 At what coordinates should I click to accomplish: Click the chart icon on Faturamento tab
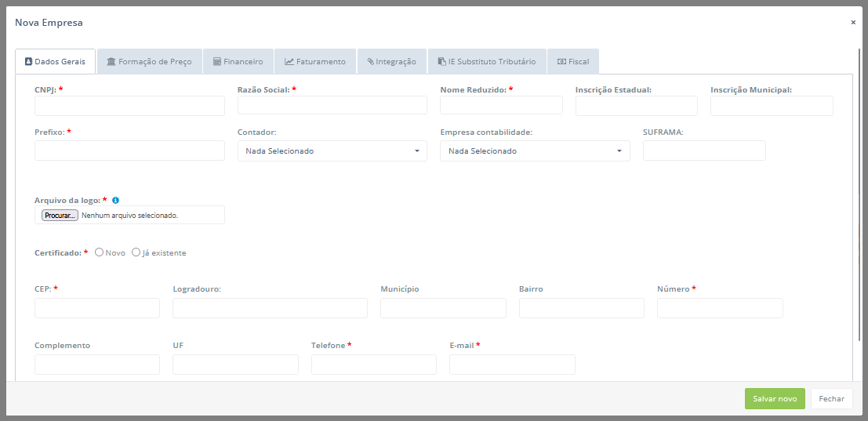[289, 62]
